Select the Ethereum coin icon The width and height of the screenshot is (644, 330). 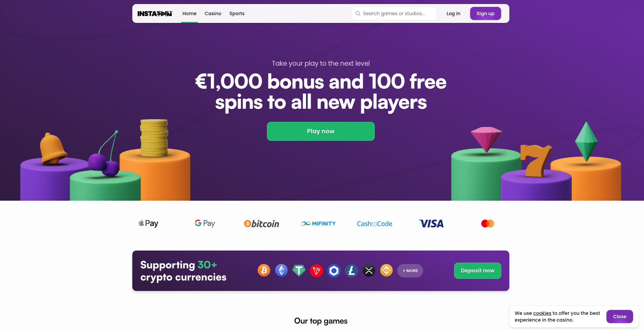[281, 270]
